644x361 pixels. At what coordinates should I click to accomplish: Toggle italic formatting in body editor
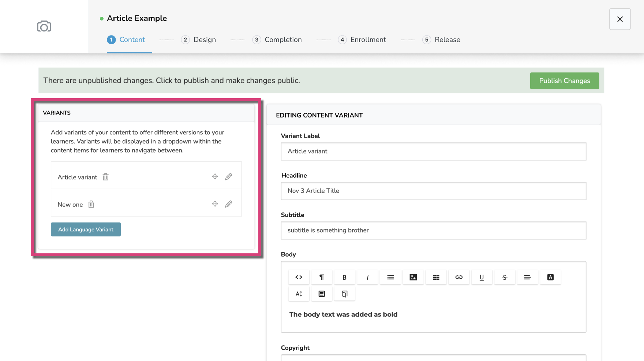click(367, 277)
